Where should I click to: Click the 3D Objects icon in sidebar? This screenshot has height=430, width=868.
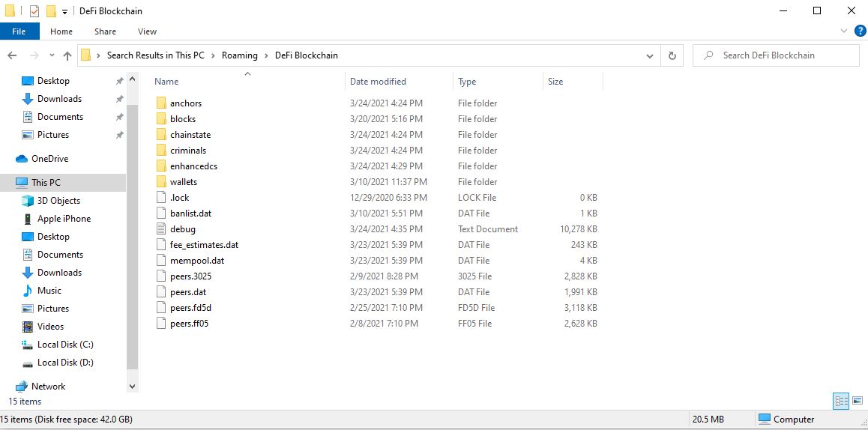[27, 200]
